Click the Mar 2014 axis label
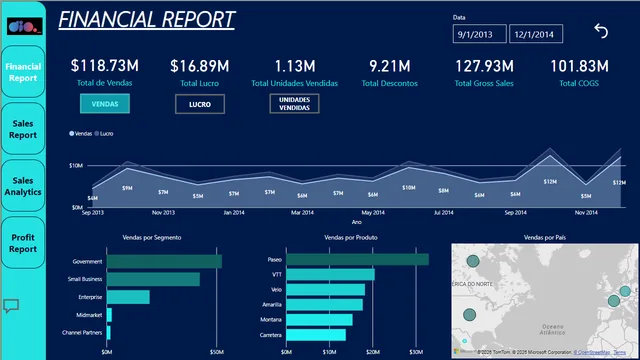This screenshot has width=640, height=360. [302, 213]
